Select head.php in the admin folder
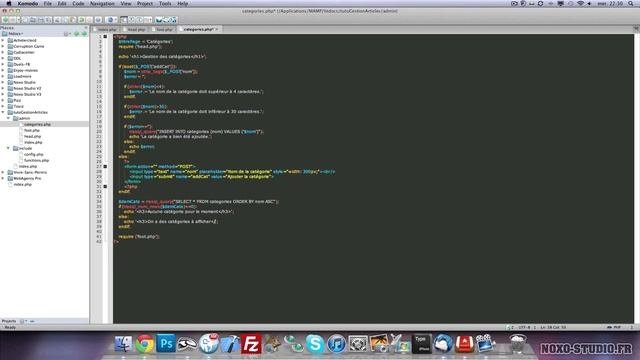The image size is (640, 360). pos(32,136)
